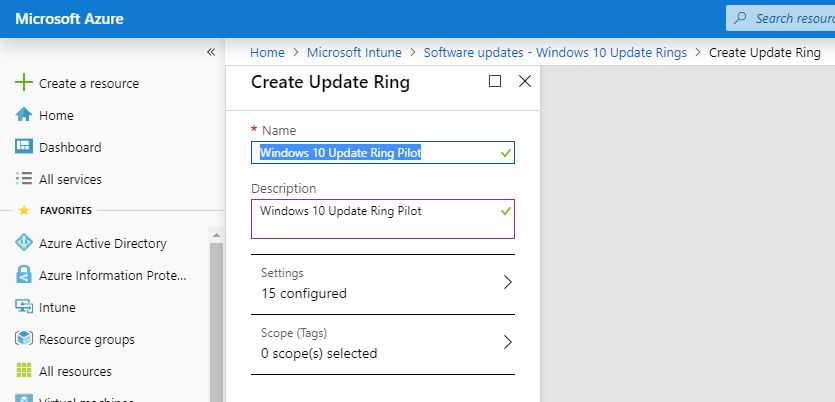Image resolution: width=835 pixels, height=402 pixels.
Task: Click the All services list icon
Action: (24, 179)
